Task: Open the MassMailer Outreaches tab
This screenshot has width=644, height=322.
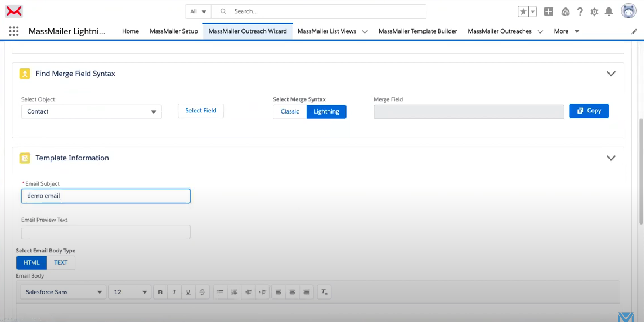Action: click(500, 31)
